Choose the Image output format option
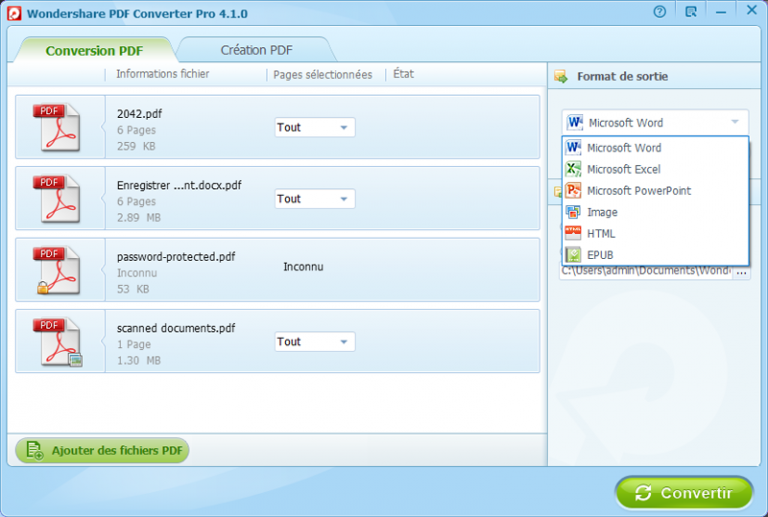768x517 pixels. 602,212
